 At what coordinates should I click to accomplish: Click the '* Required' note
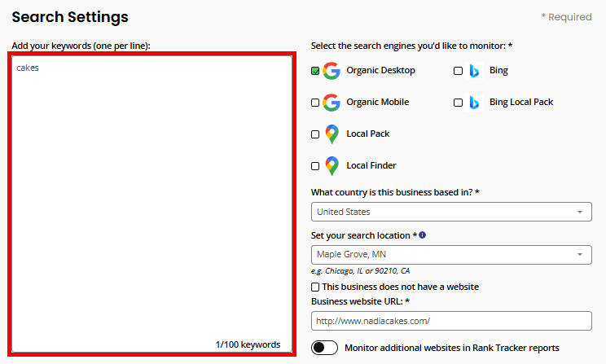click(x=566, y=17)
